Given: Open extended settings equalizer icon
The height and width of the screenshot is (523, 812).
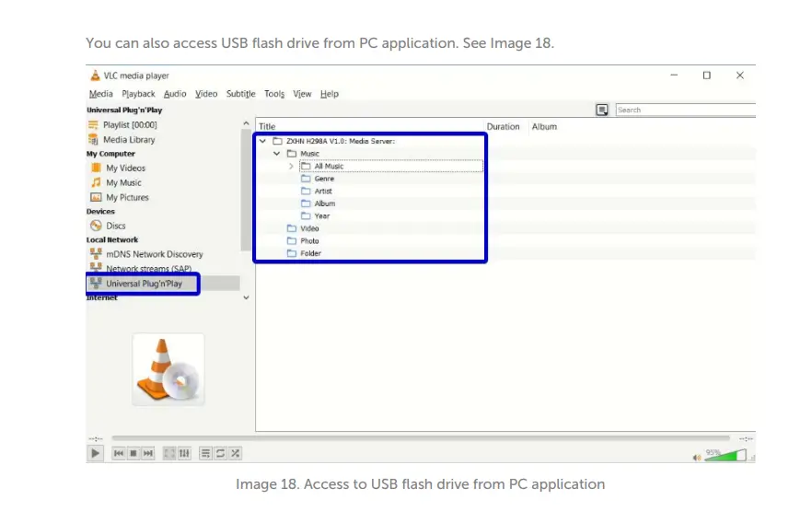Looking at the screenshot, I should [184, 454].
